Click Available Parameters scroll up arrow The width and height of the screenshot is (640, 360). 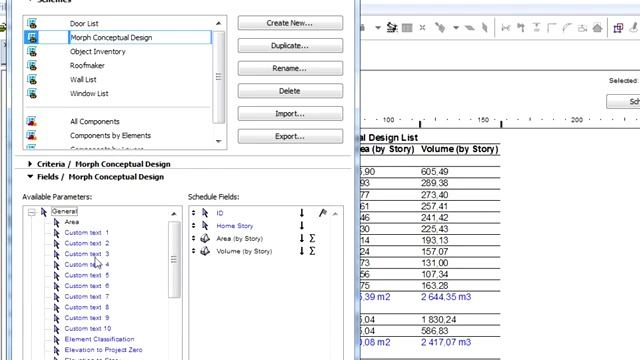[x=174, y=213]
